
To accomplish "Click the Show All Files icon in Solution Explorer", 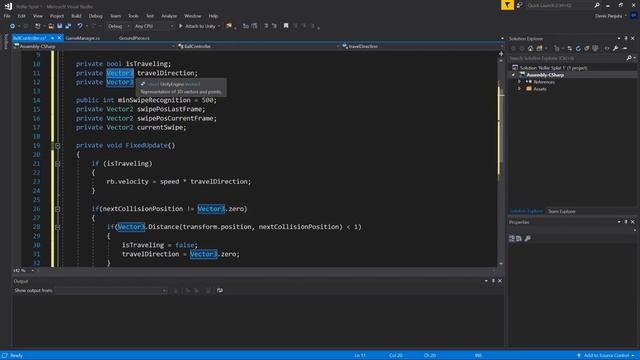I will (x=596, y=49).
